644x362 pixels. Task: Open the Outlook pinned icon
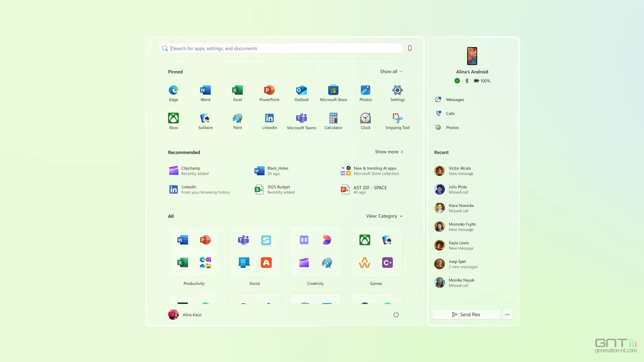301,93
